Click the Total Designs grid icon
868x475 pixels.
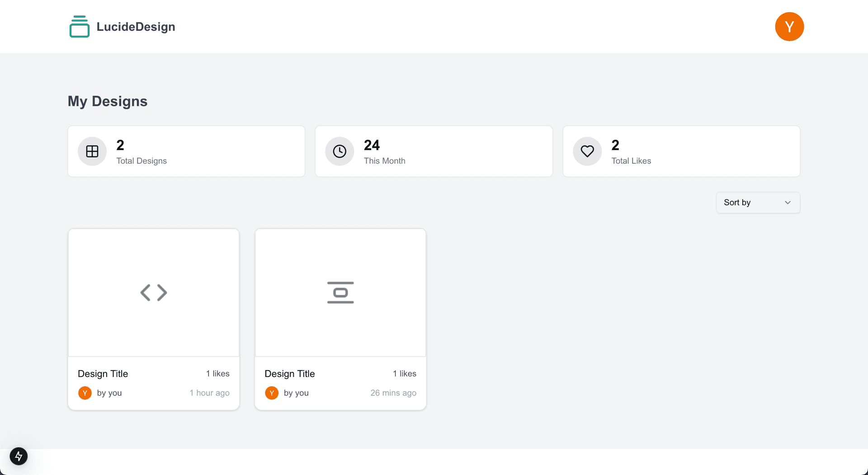(x=92, y=151)
